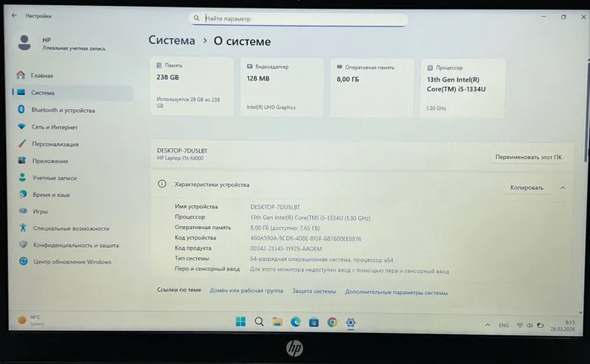Open the Windows Start button
Image resolution: width=590 pixels, height=364 pixels.
pyautogui.click(x=240, y=321)
